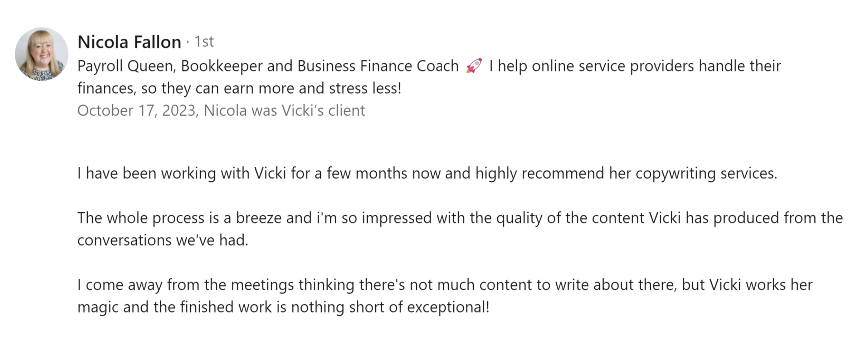
Task: Click 'Business Finance Coach' in headline
Action: tap(378, 66)
